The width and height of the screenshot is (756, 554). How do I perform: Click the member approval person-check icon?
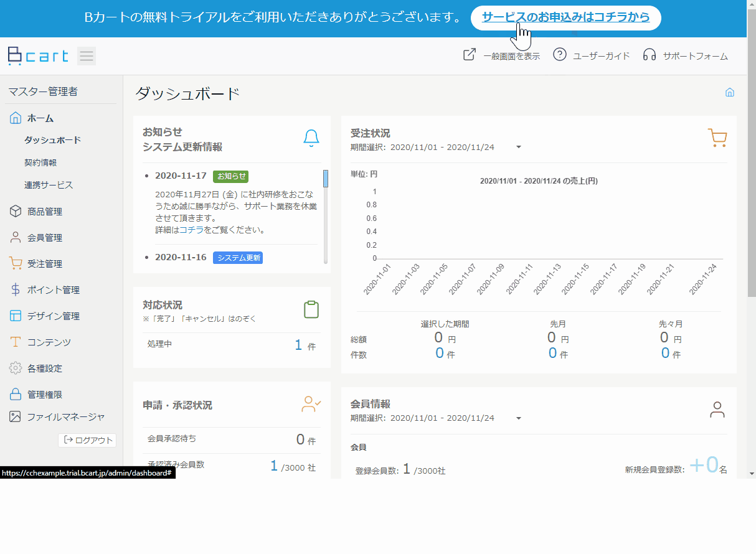(x=311, y=404)
